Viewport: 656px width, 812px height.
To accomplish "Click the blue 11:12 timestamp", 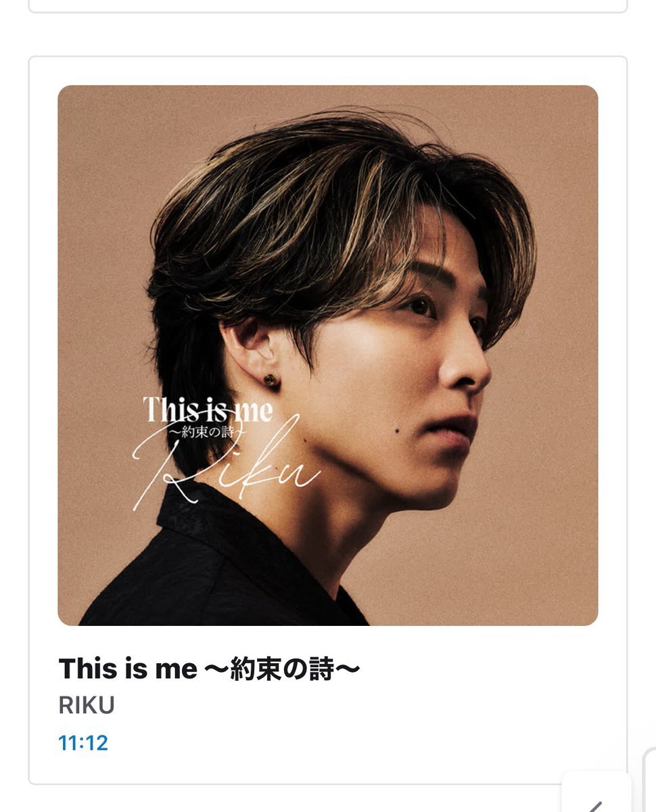I will click(x=83, y=743).
